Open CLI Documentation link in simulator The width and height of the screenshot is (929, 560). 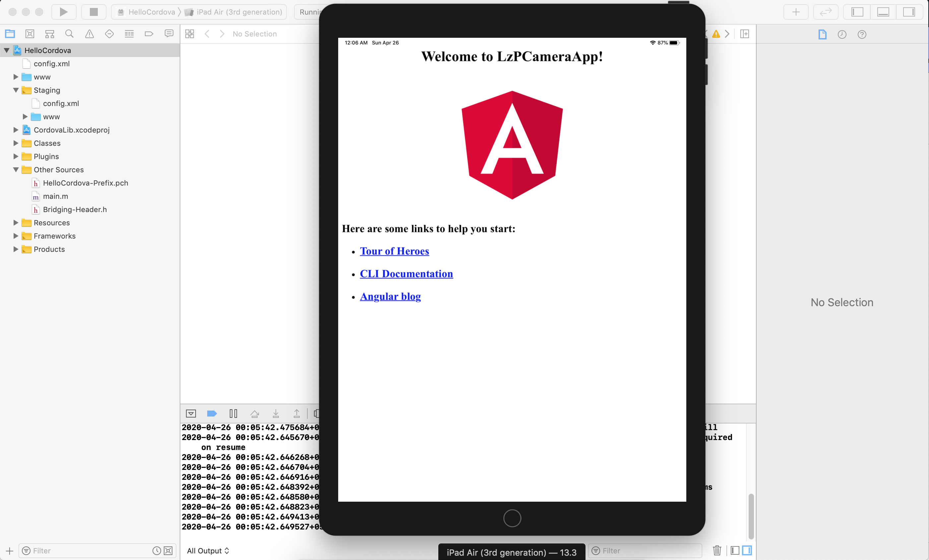coord(406,274)
